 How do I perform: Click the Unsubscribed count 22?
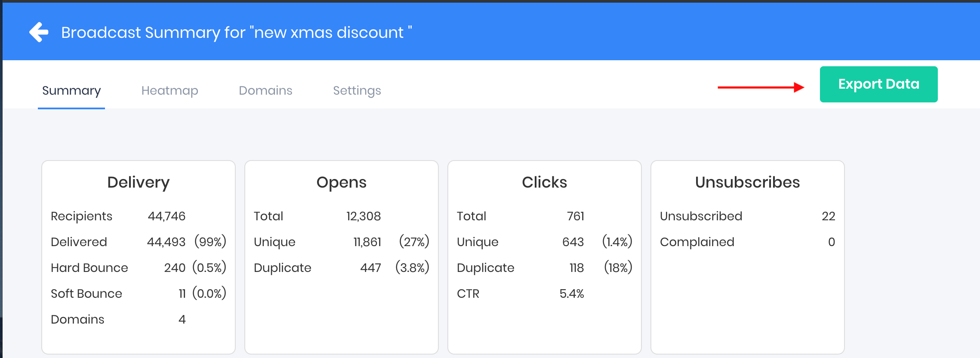(x=828, y=216)
